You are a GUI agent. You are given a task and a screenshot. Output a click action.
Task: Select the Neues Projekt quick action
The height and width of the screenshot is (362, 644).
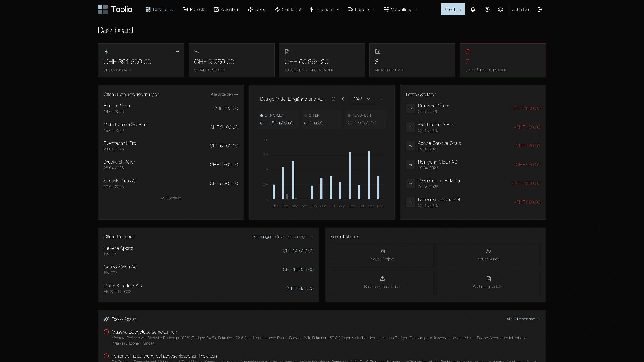point(382,255)
